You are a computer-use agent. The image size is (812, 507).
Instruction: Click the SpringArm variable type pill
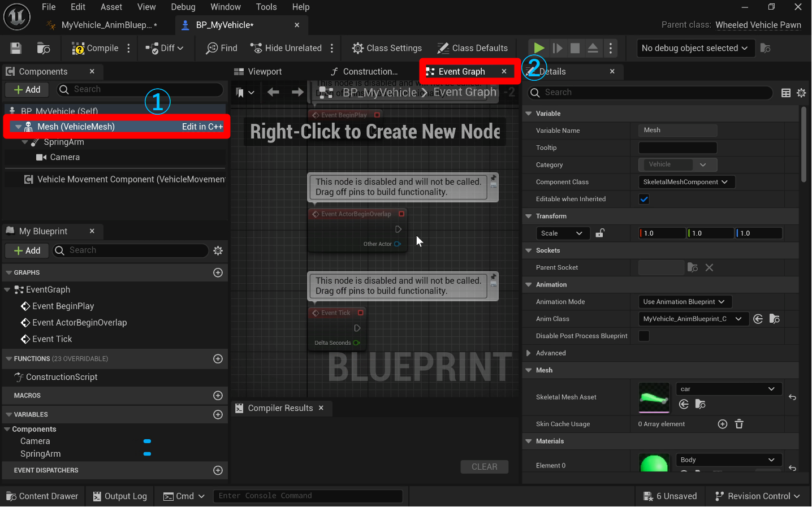click(147, 453)
